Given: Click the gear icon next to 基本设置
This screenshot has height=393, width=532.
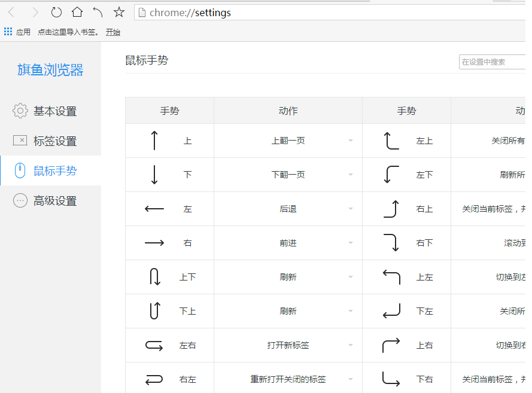Looking at the screenshot, I should click(20, 111).
